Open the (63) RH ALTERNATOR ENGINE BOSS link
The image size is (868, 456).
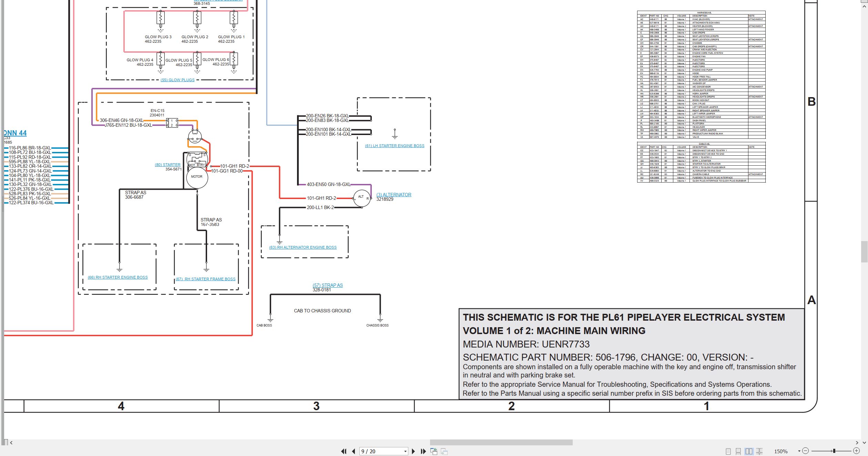click(303, 247)
